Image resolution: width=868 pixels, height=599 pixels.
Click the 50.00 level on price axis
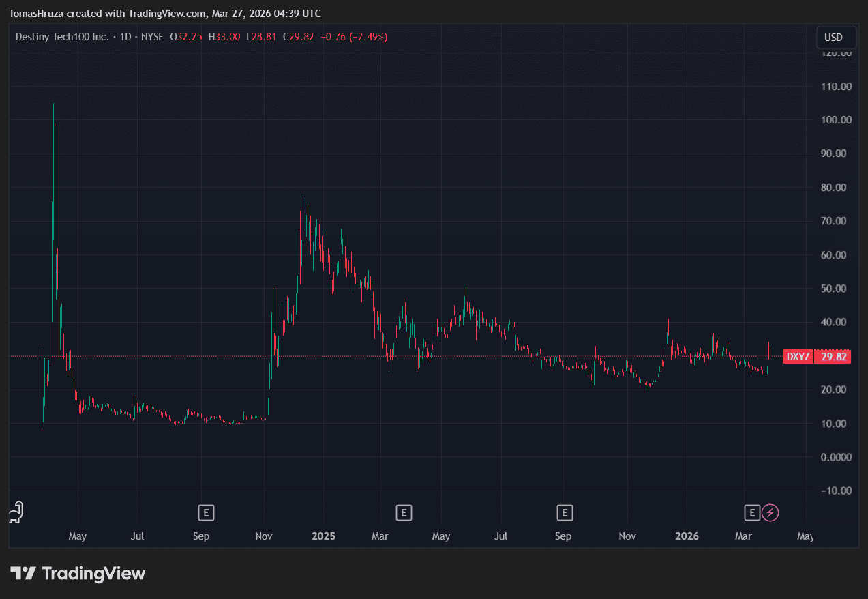837,289
